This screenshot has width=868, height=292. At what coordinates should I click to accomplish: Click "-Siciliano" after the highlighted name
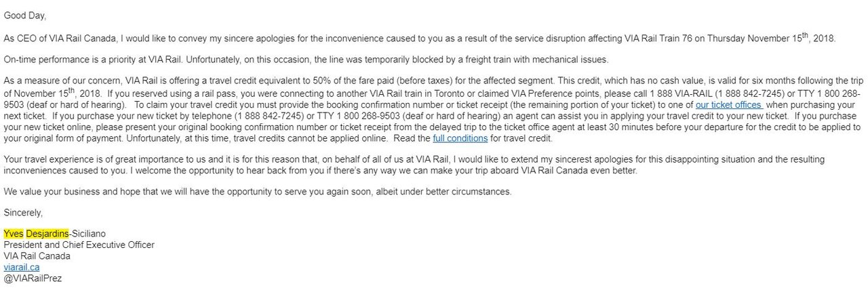92,234
